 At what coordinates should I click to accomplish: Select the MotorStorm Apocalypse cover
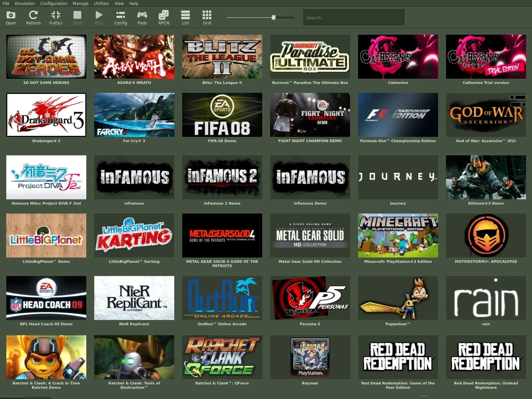486,235
